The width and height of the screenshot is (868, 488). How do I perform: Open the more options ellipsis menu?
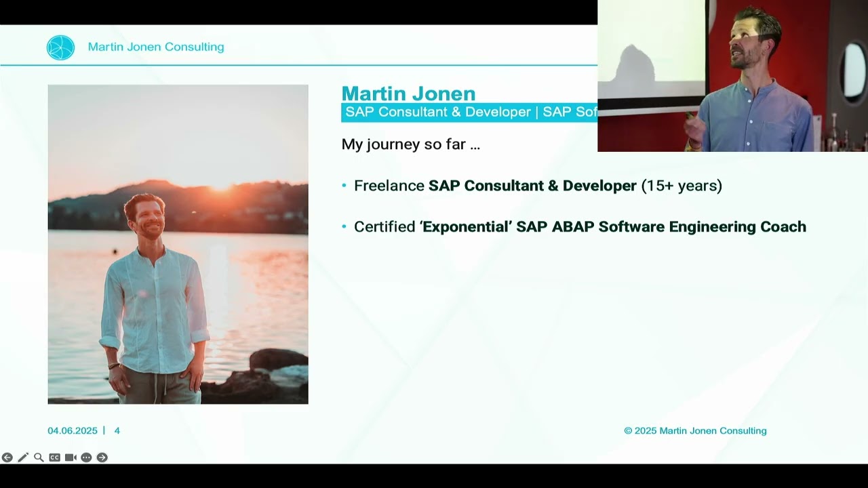tap(86, 457)
